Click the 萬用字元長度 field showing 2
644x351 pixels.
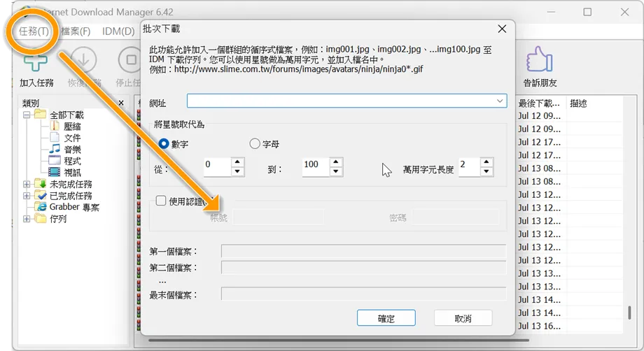pyautogui.click(x=470, y=167)
